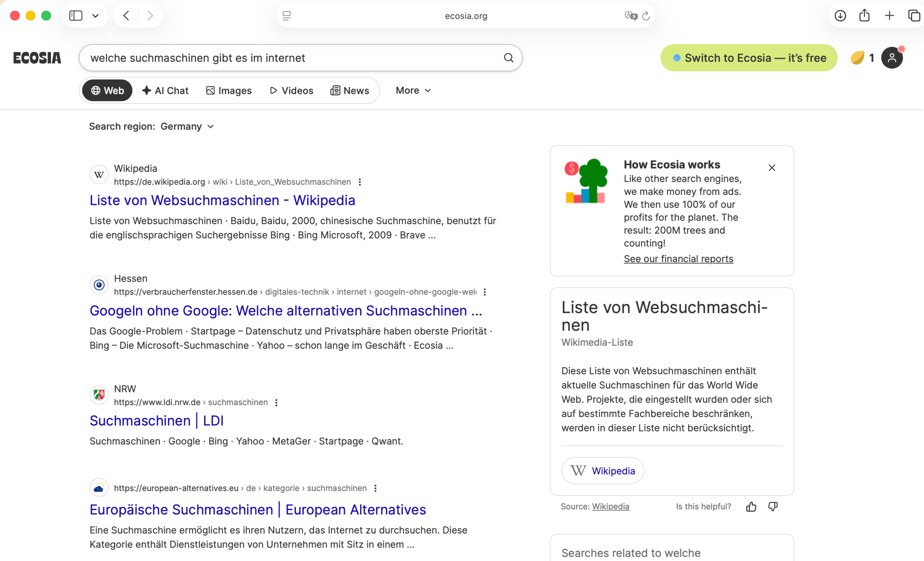This screenshot has width=924, height=561.
Task: Open three-dot menu for european-alternatives.eu result
Action: 375,488
